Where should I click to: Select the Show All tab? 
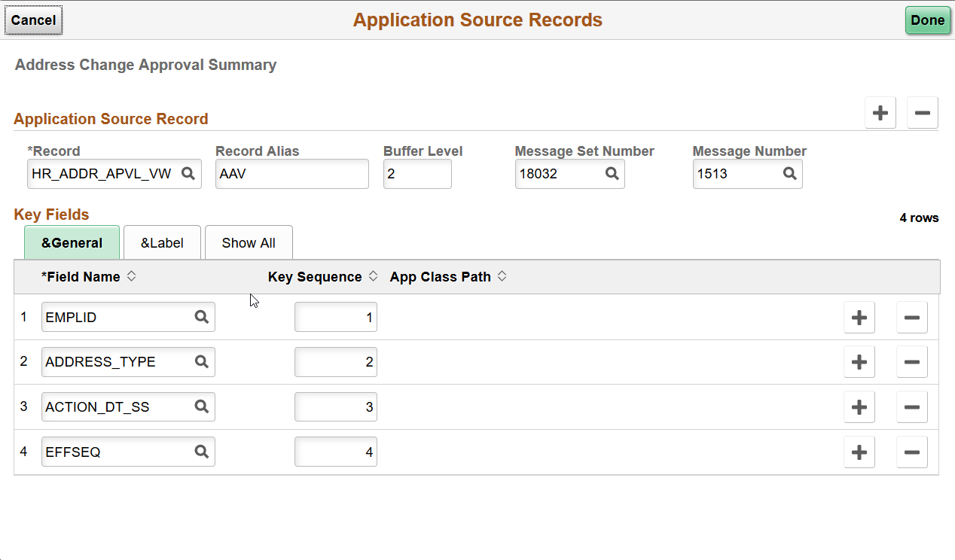pyautogui.click(x=249, y=242)
